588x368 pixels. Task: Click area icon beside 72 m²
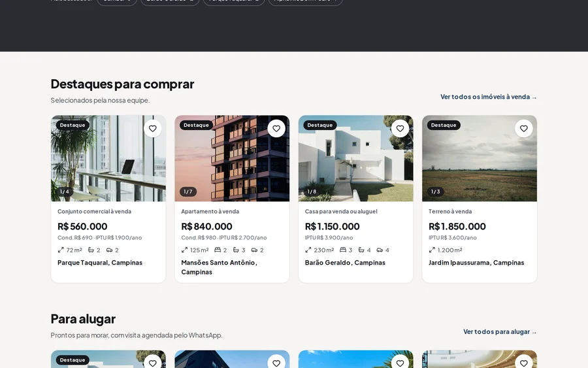(60, 250)
